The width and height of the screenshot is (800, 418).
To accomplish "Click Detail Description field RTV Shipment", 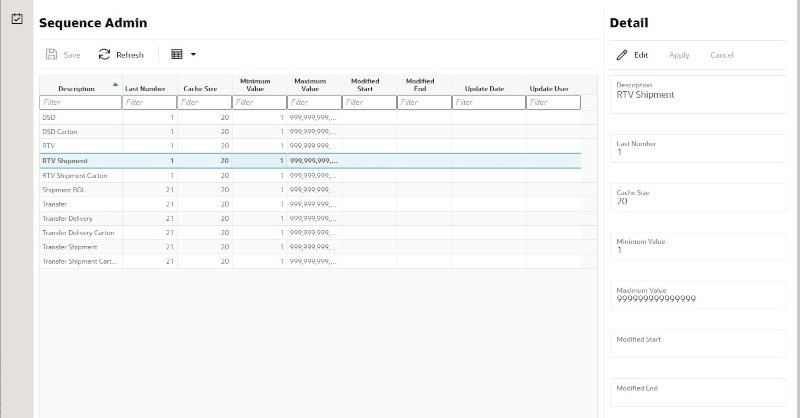I will (x=698, y=94).
